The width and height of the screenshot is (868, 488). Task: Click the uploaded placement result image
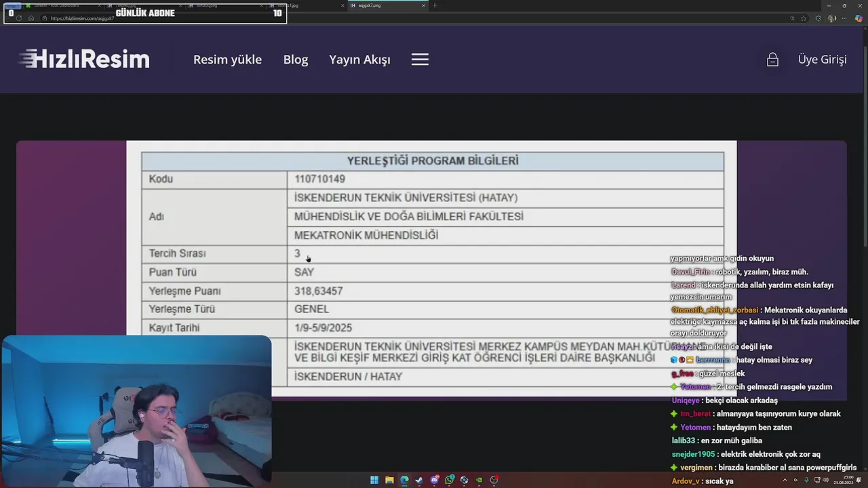[431, 268]
